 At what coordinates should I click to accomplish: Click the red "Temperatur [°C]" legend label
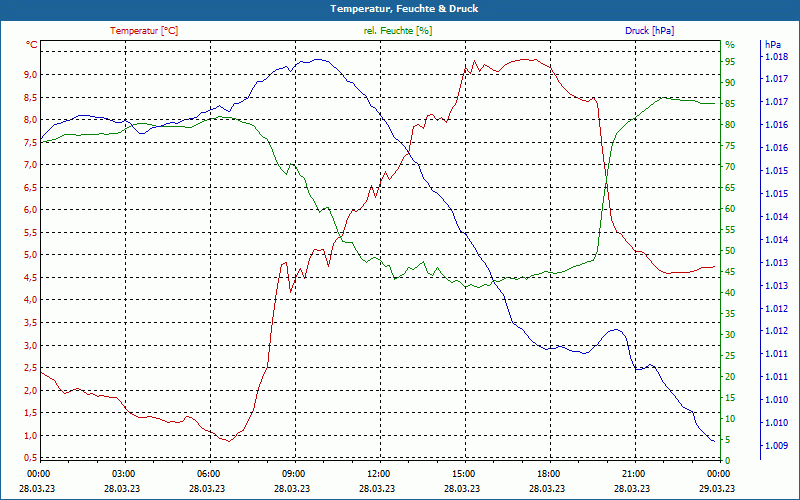pos(144,31)
